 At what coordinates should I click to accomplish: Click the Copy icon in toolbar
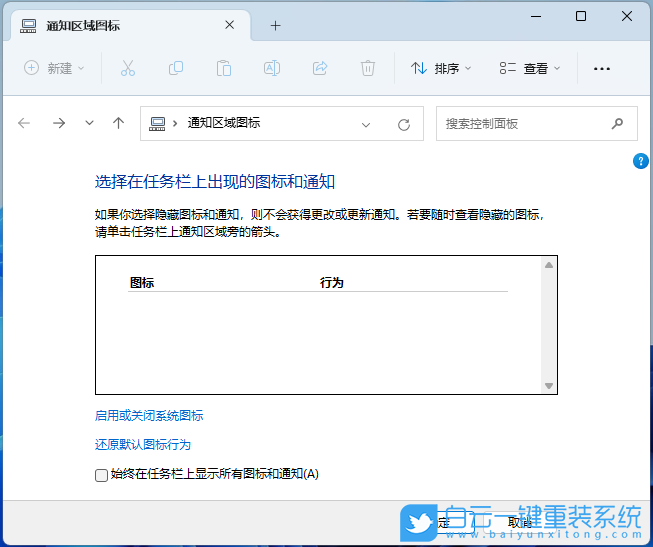[176, 68]
